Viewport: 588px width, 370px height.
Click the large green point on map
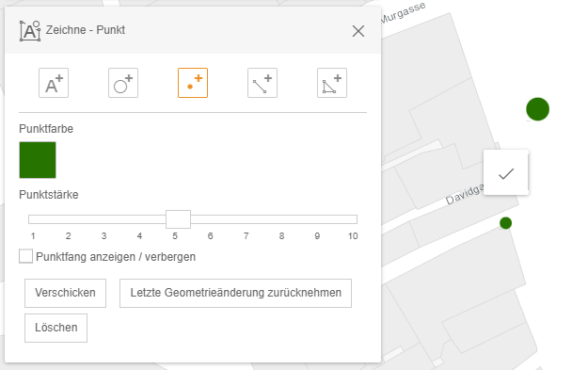(538, 109)
